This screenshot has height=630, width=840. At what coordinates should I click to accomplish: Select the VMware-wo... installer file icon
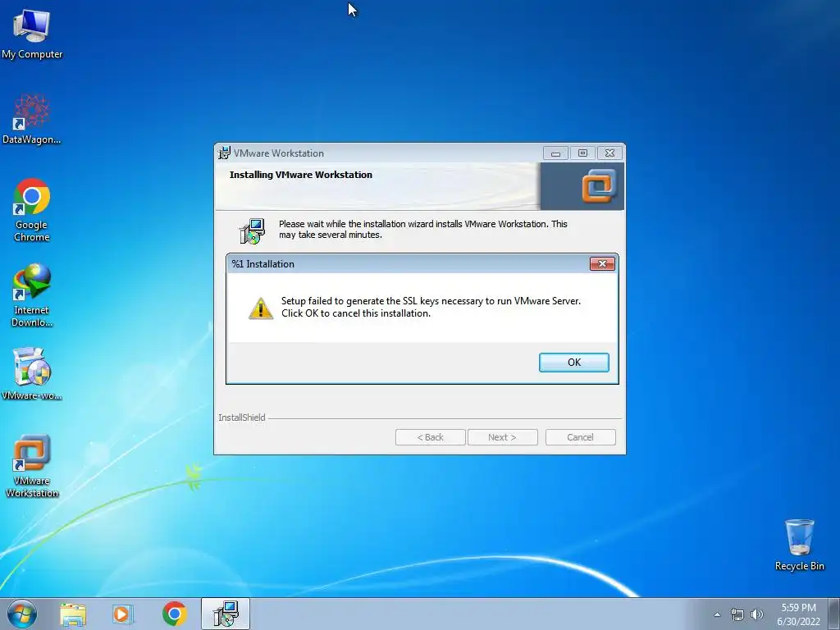(32, 374)
